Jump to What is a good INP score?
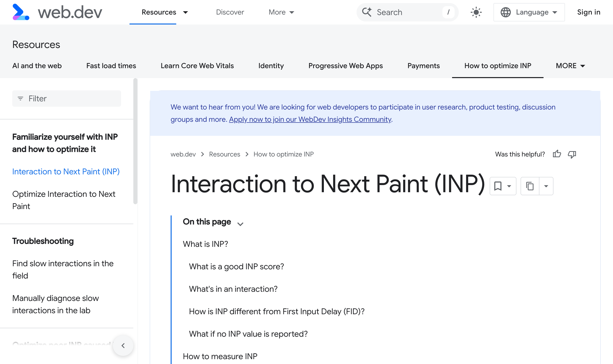 pos(237,266)
